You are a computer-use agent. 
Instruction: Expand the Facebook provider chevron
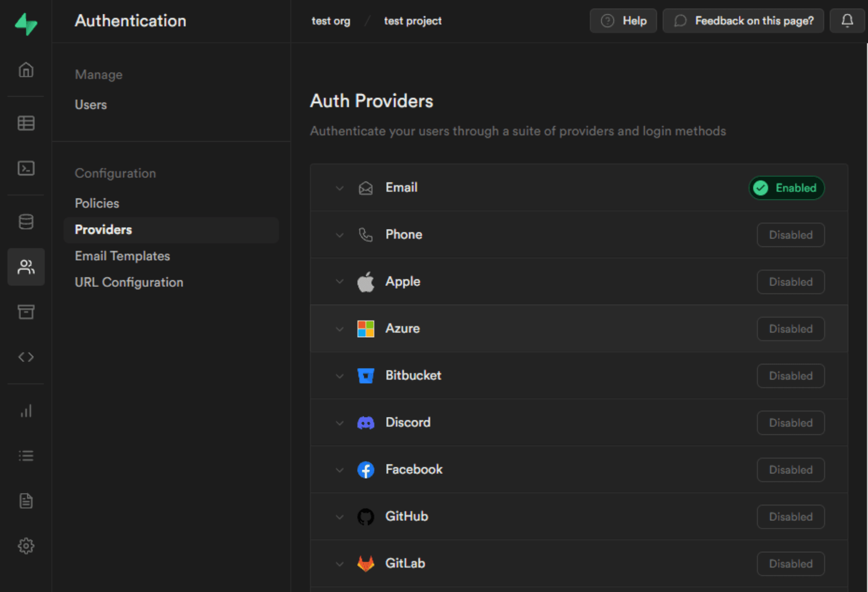[339, 470]
